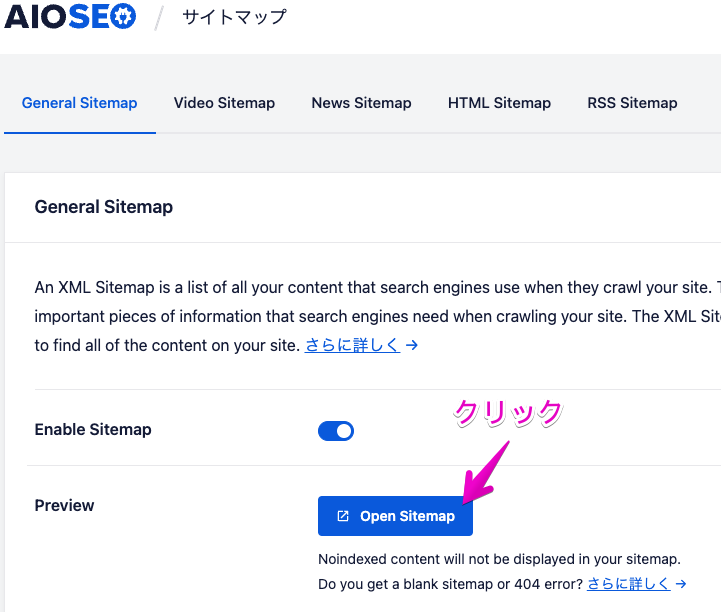Open the Video Sitemap tab
721x612 pixels.
pyautogui.click(x=224, y=103)
